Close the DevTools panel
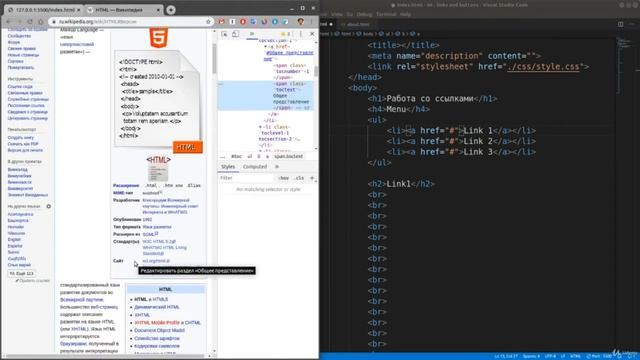 [x=312, y=34]
